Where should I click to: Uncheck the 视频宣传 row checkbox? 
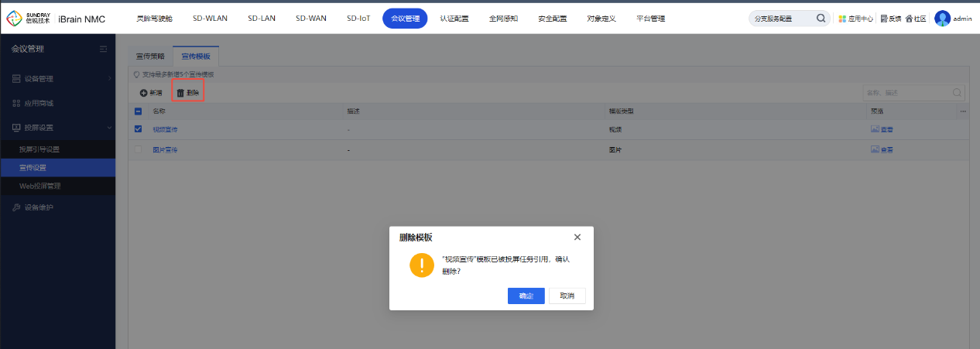139,129
